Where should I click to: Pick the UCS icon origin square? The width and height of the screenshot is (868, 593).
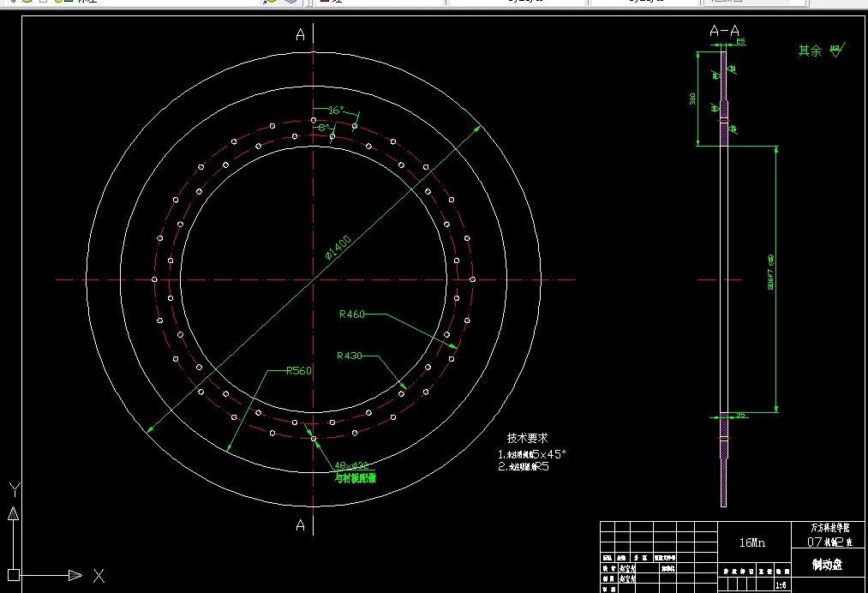click(14, 575)
